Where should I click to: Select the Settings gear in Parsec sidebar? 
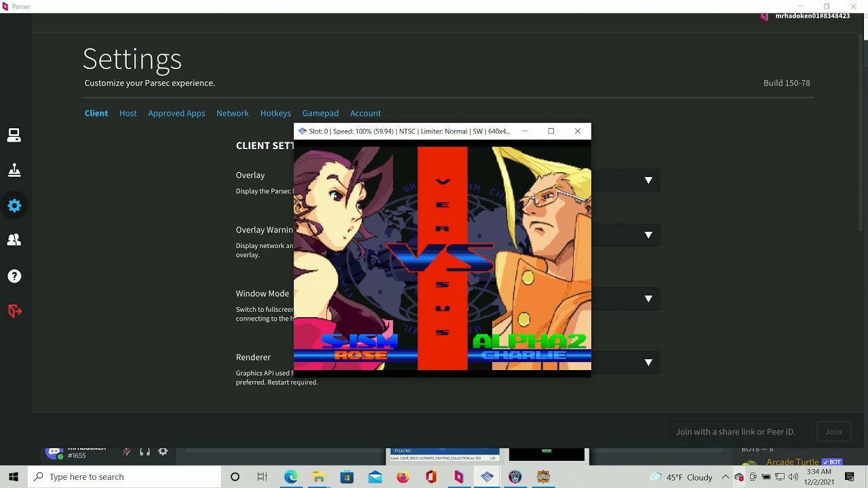coord(14,205)
